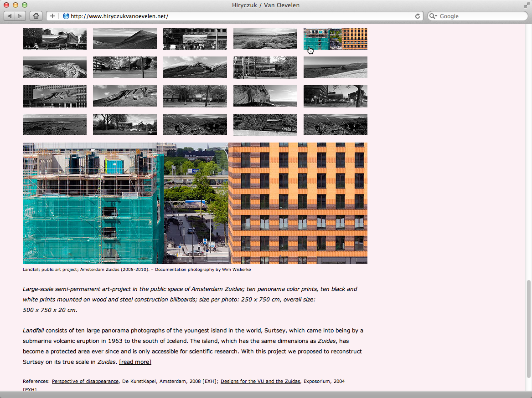Follow Designs for the VU and the Zuidas link

(260, 381)
